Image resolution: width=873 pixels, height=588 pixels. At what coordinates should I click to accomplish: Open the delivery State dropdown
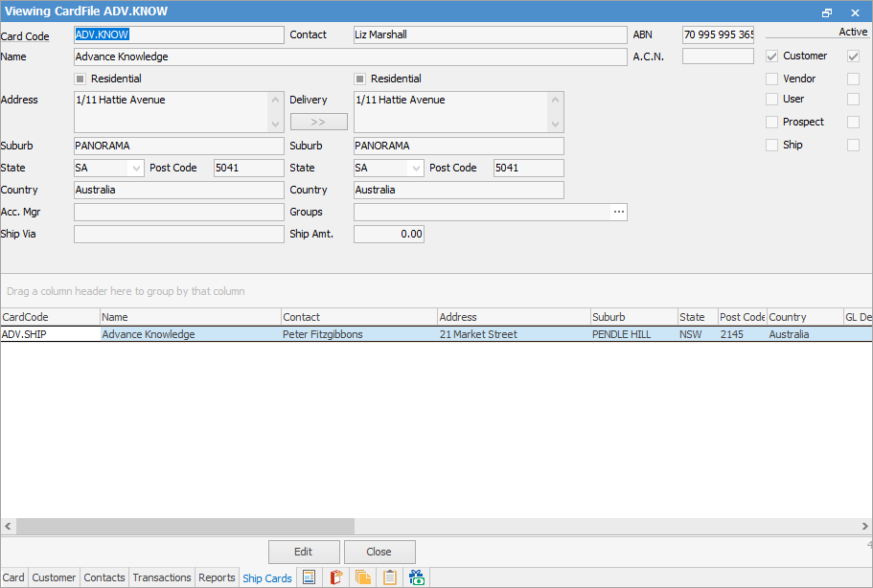point(415,169)
